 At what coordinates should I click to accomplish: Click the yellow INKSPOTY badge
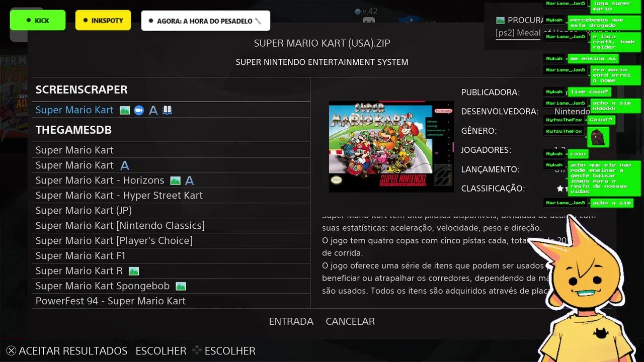coord(103,21)
